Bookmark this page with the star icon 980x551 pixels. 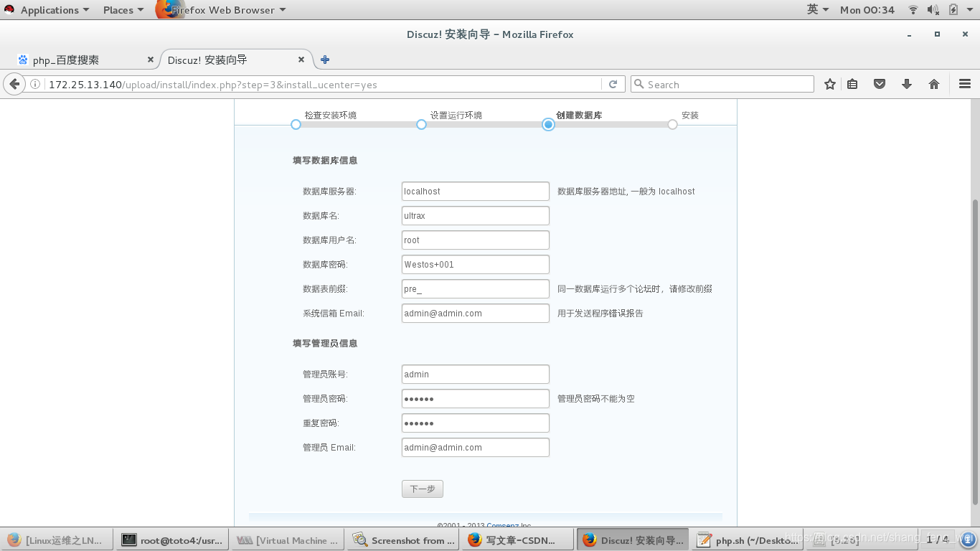coord(830,84)
